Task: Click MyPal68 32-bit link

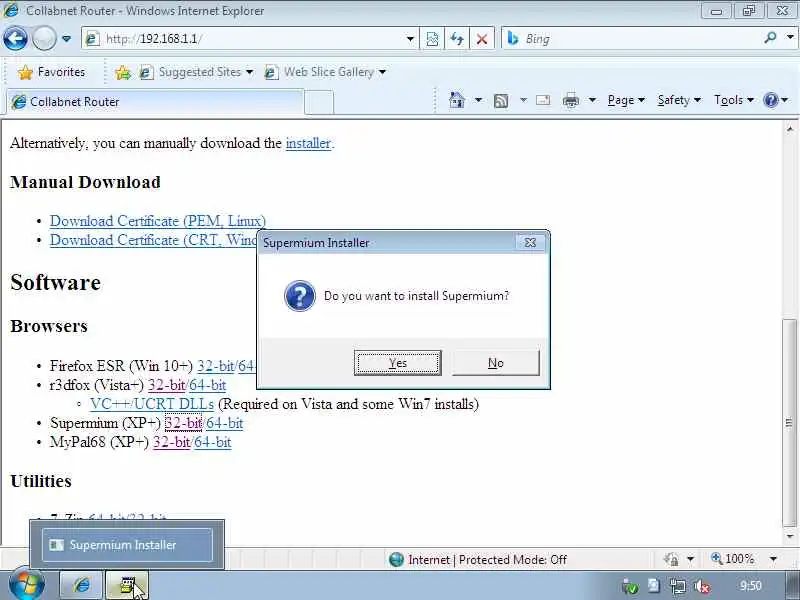Action: pyautogui.click(x=171, y=442)
